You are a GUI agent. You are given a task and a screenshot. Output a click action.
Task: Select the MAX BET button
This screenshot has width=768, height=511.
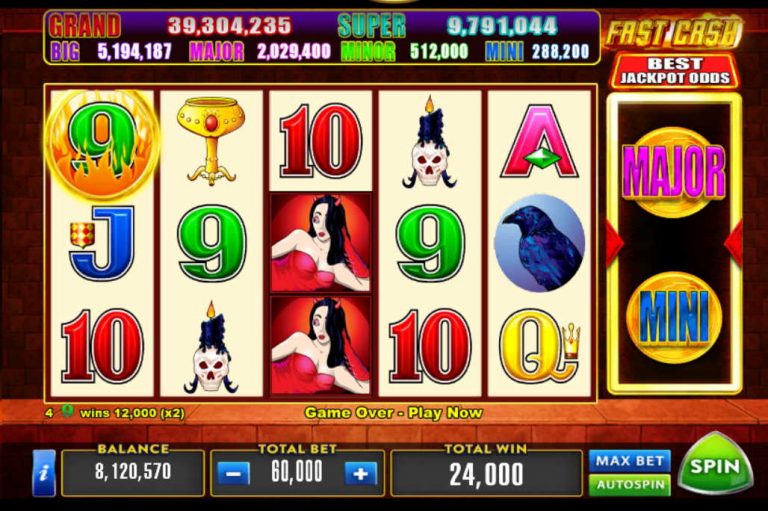[629, 461]
